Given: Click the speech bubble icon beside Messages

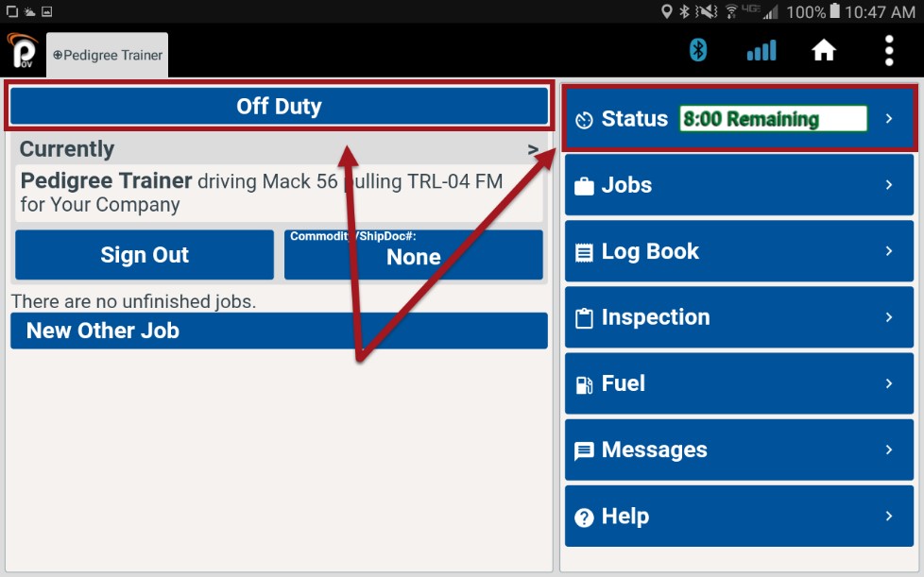Looking at the screenshot, I should [587, 450].
